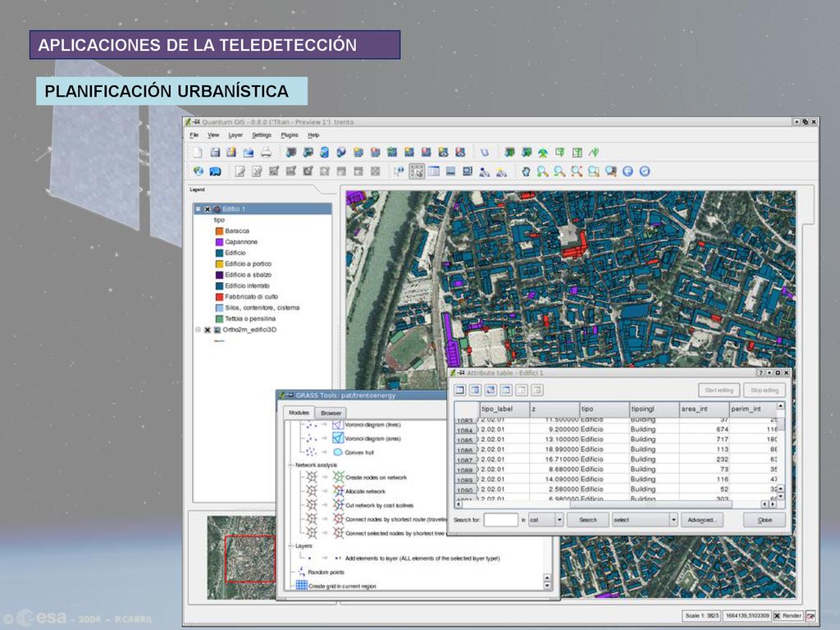The height and width of the screenshot is (630, 840).
Task: Click 'Add elements to layer' module entry
Action: (422, 558)
